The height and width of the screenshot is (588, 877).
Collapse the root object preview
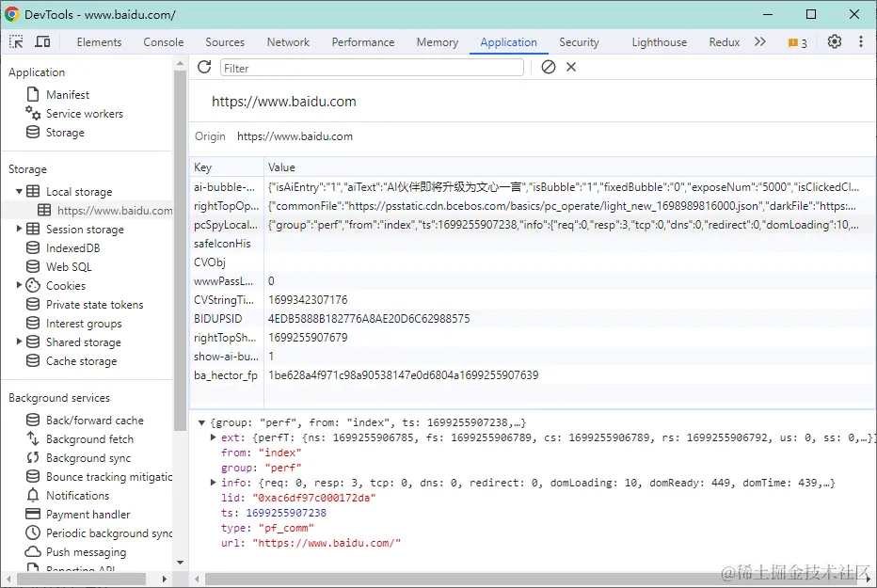coord(201,422)
